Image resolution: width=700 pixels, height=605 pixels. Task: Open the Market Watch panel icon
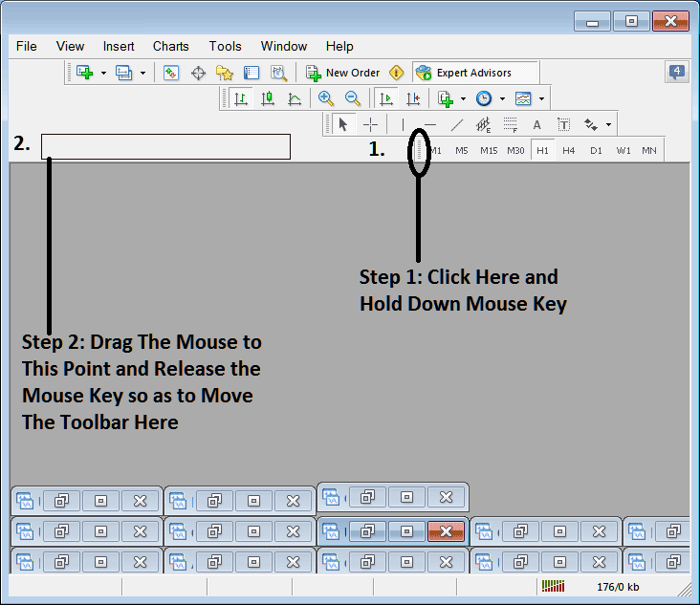tap(171, 73)
